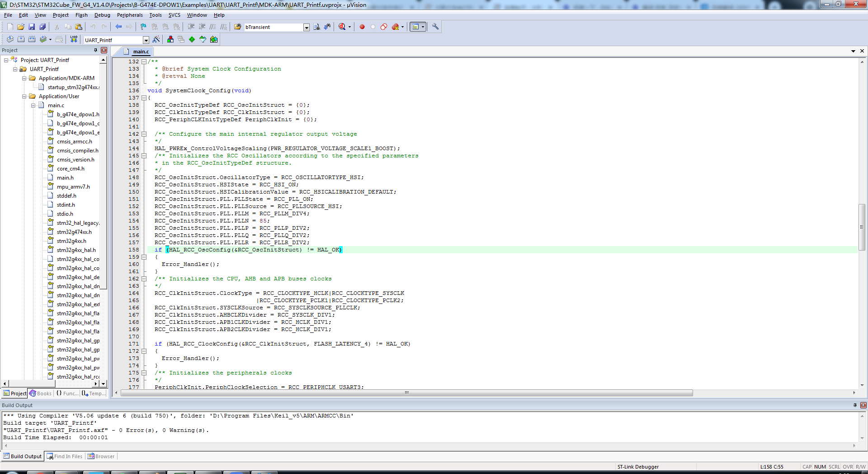Pin the Project panel with the pushpin
The height and width of the screenshot is (474, 868).
[x=95, y=50]
